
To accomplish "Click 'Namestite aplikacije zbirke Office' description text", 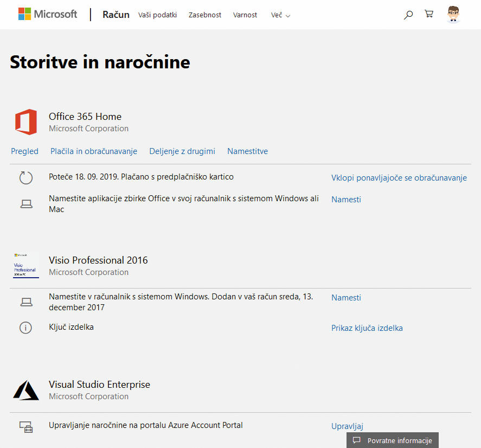I will 184,204.
